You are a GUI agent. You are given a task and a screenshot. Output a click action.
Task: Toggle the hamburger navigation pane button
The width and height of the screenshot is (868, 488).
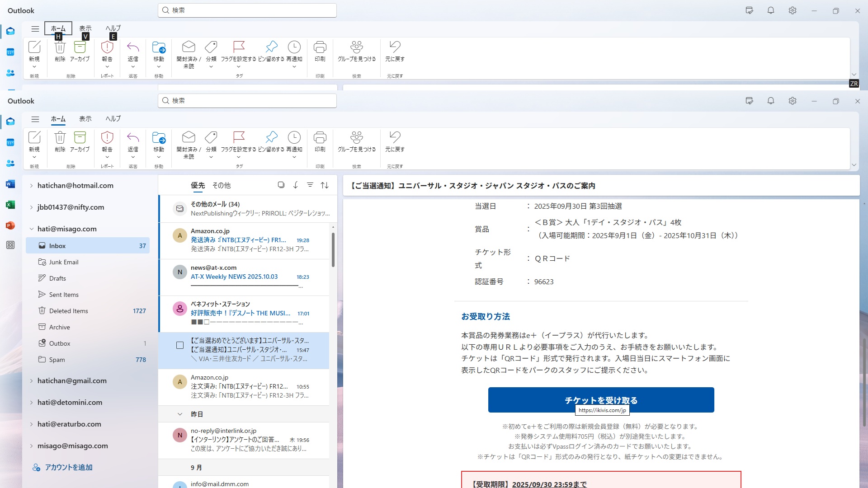pyautogui.click(x=35, y=119)
